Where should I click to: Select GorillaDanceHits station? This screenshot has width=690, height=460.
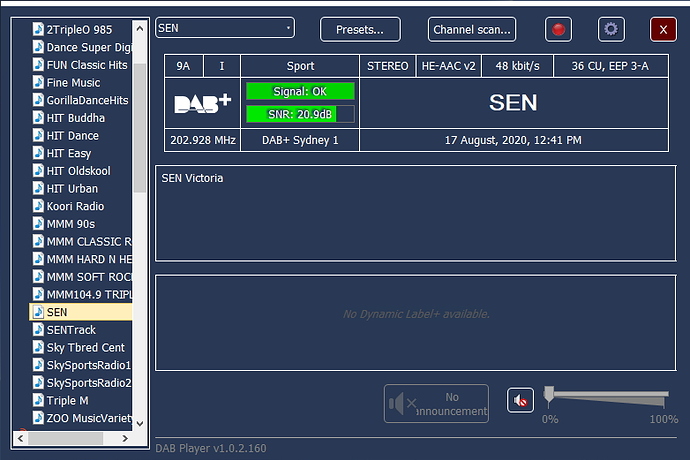click(x=81, y=100)
